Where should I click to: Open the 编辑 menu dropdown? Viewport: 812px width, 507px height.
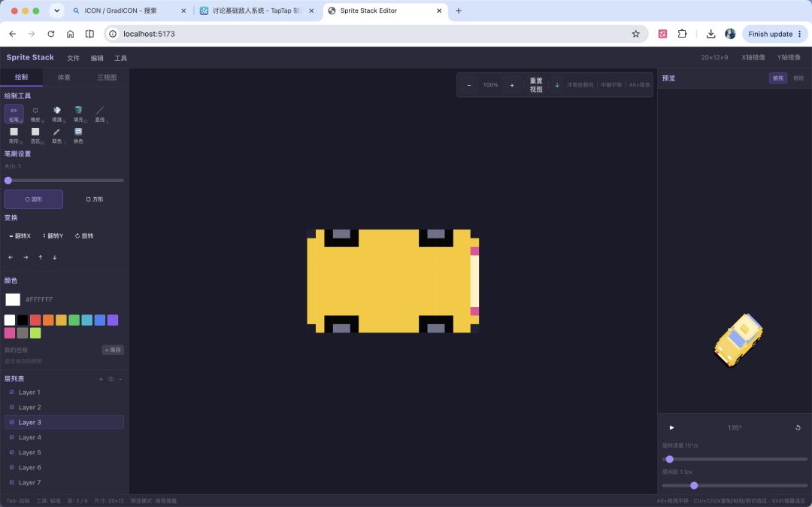pos(97,58)
